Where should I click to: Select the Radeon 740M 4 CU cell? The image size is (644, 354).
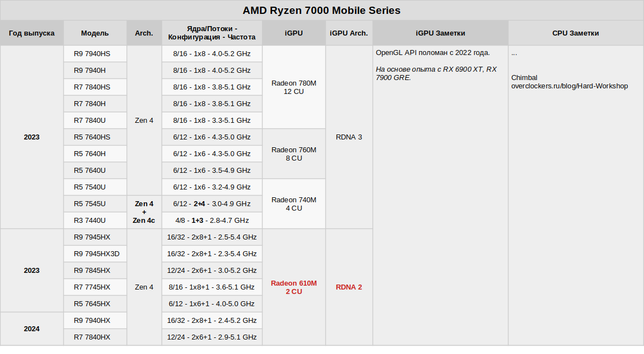coord(294,204)
